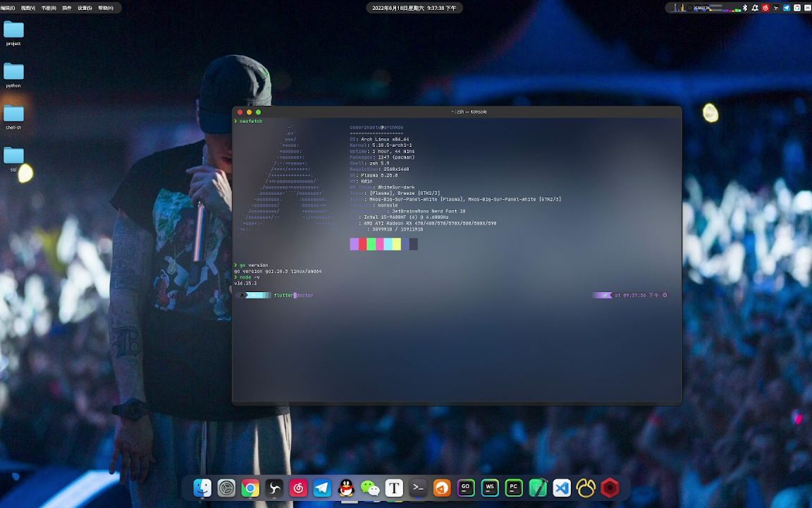Minimize Konsole with the yellow button
The image size is (812, 508).
[x=249, y=112]
